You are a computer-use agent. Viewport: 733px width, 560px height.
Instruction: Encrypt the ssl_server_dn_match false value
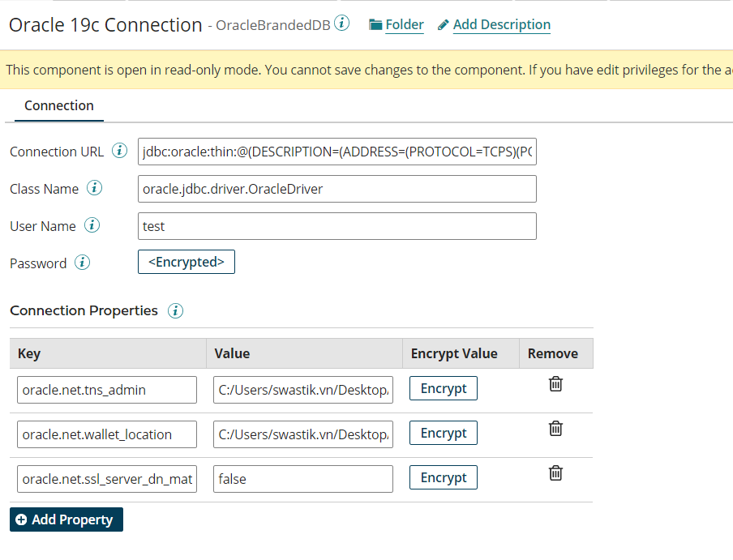tap(444, 478)
